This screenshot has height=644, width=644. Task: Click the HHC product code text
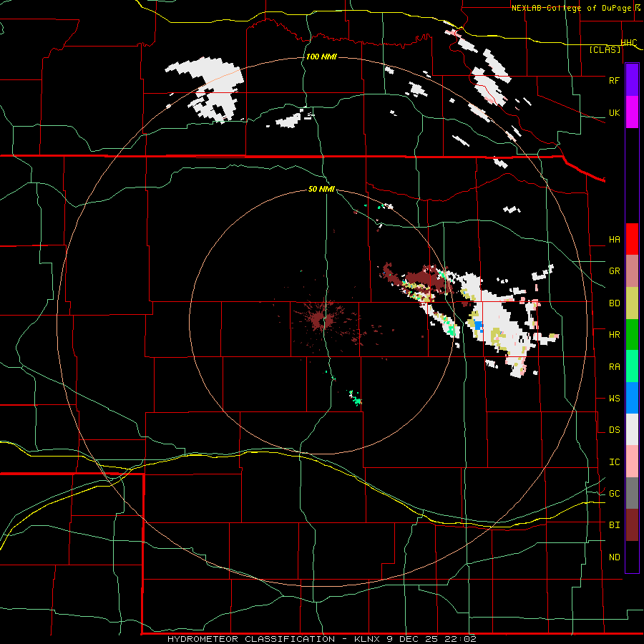(629, 43)
